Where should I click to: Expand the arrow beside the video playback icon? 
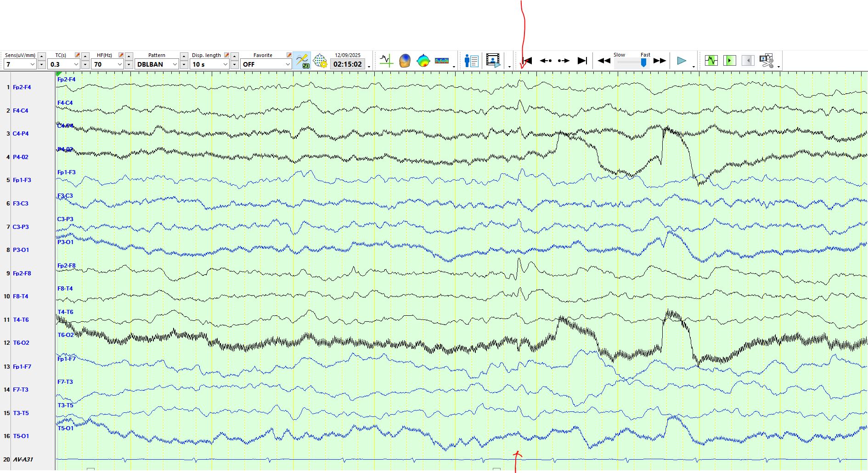(x=509, y=67)
